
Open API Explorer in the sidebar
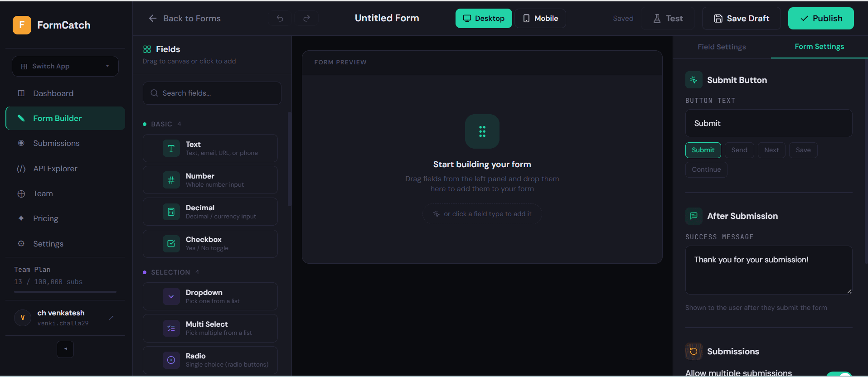pos(65,169)
